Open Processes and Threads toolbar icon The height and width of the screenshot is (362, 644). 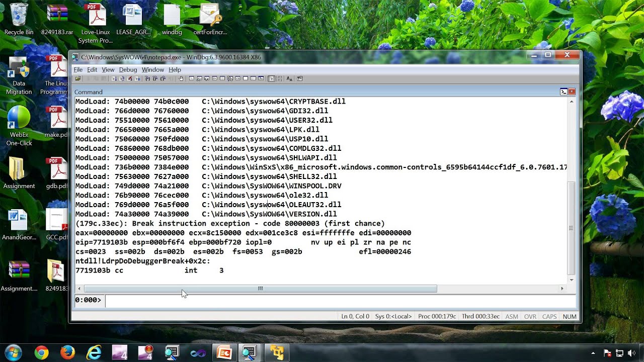click(x=253, y=78)
